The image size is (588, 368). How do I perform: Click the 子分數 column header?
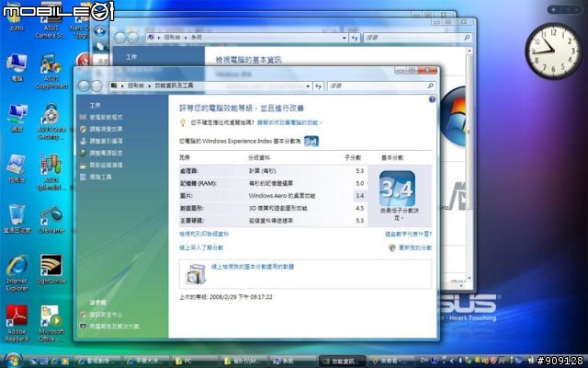353,157
